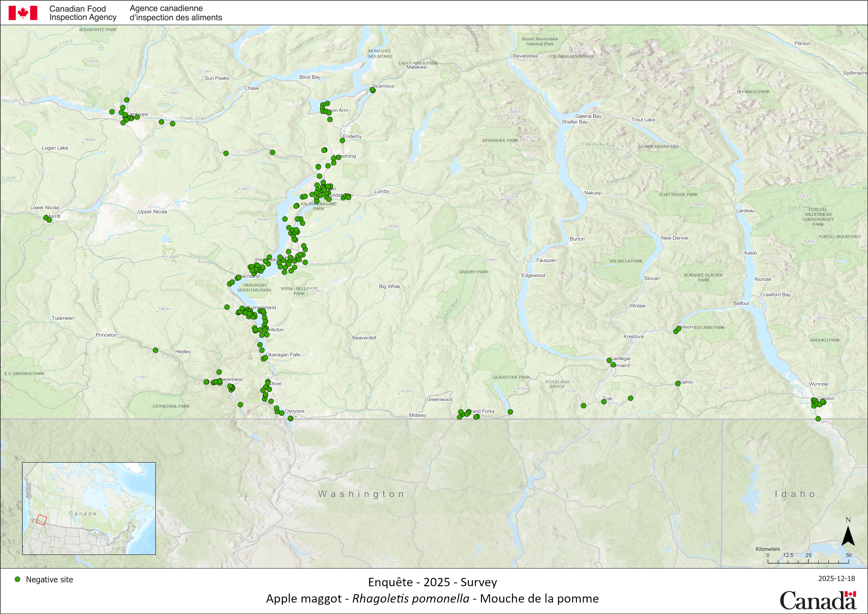This screenshot has height=614, width=868.
Task: Click the Revelstoke town label
Action: (525, 56)
